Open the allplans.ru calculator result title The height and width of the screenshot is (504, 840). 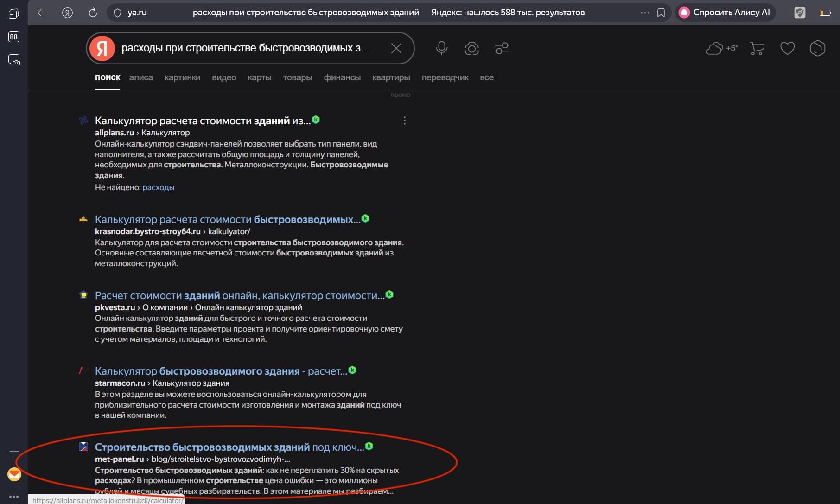(x=203, y=121)
